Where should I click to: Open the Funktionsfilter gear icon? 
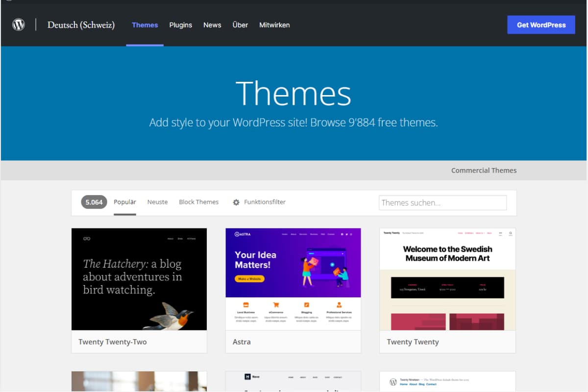tap(236, 202)
